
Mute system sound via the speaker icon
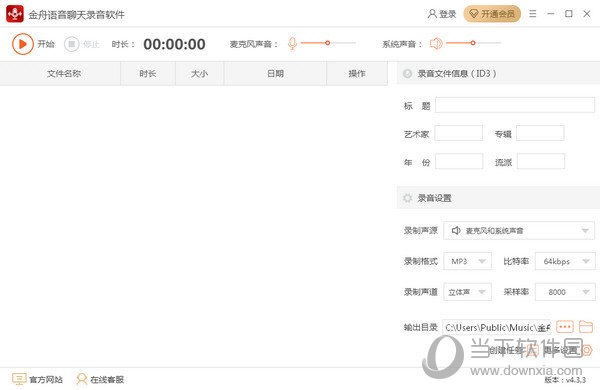[x=436, y=44]
